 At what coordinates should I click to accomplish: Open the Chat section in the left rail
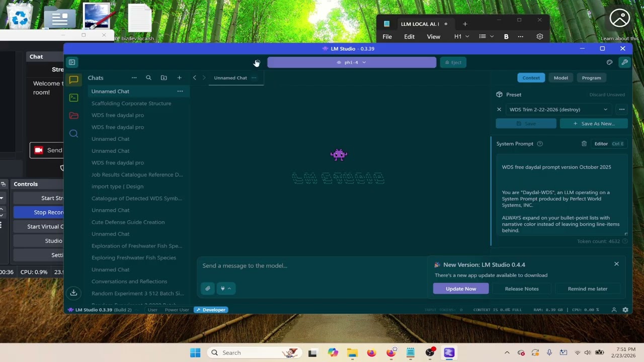[x=73, y=80]
